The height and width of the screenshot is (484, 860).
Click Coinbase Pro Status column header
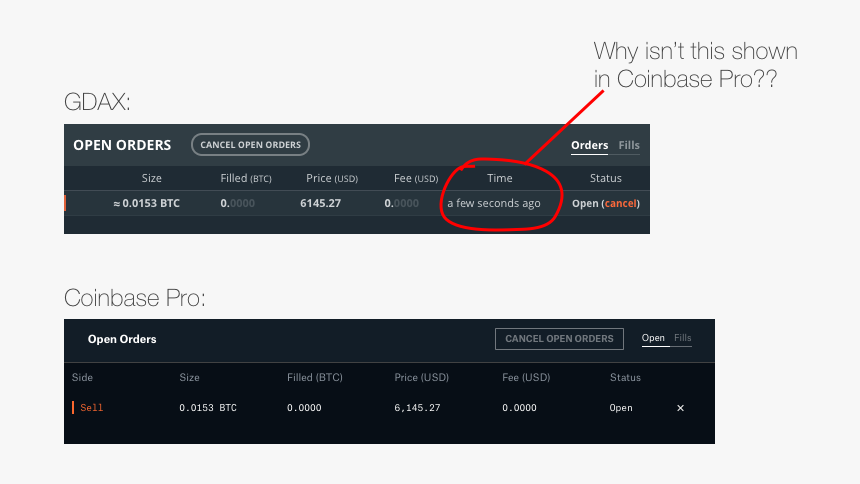click(625, 378)
